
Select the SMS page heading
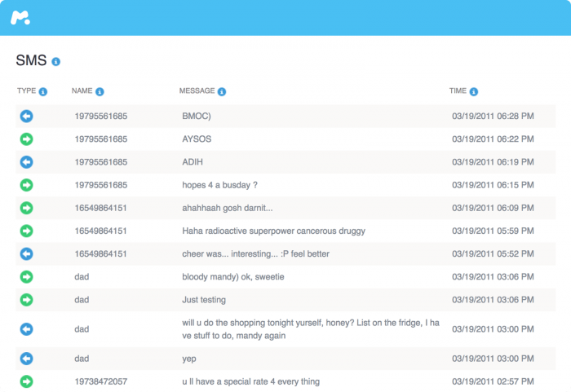31,60
